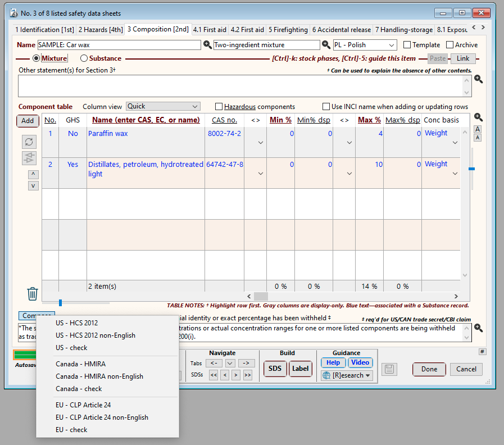Open [R]esearch dropdown menu
The height and width of the screenshot is (445, 504).
(347, 375)
